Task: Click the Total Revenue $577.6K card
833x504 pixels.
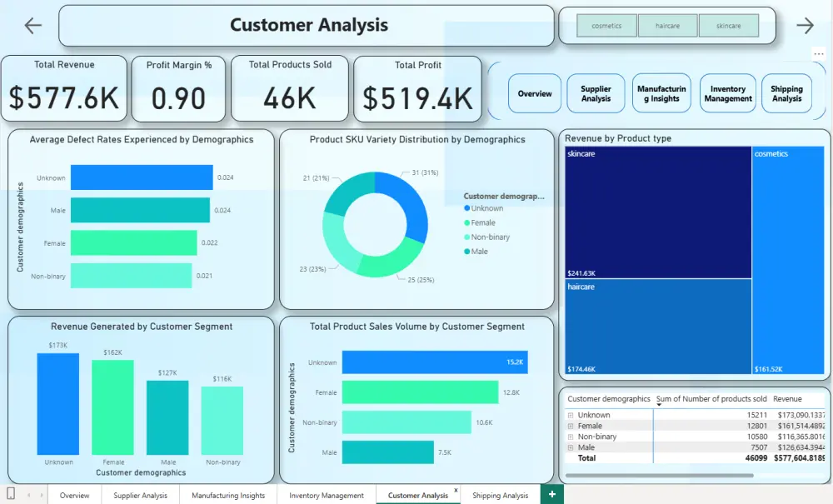Action: pos(64,88)
